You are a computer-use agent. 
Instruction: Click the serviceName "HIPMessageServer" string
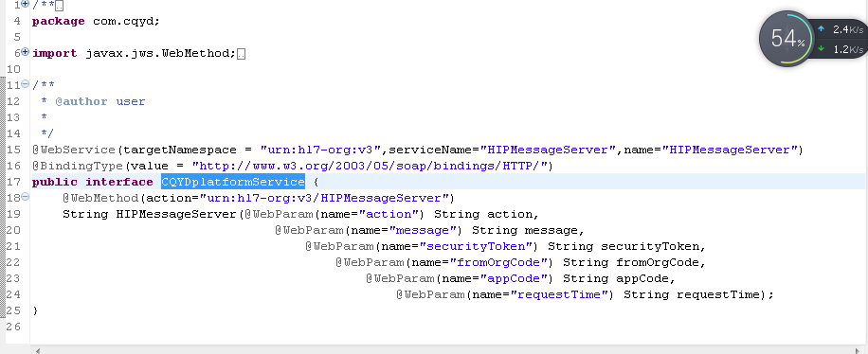click(548, 150)
